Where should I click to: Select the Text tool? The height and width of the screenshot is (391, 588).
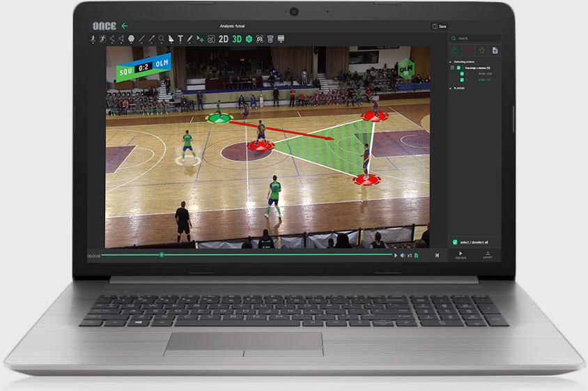click(180, 39)
